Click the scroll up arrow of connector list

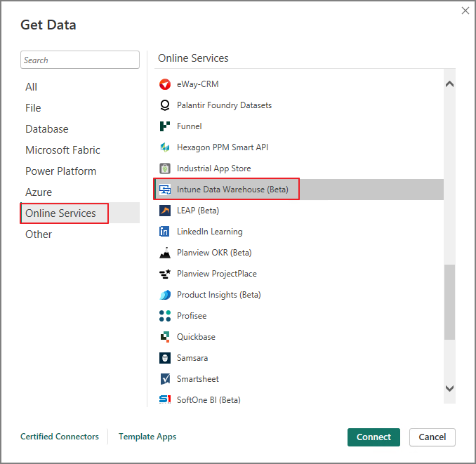(x=449, y=84)
